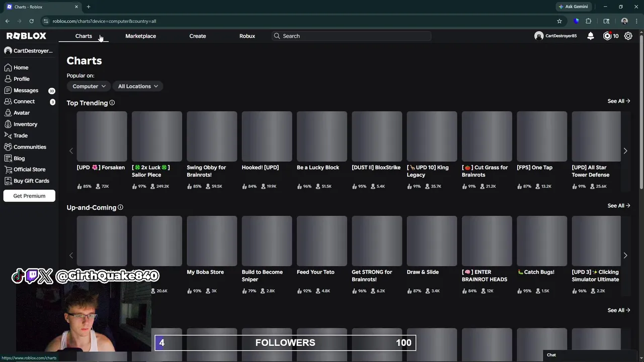Open the settings gear icon
The width and height of the screenshot is (644, 362).
click(x=628, y=36)
